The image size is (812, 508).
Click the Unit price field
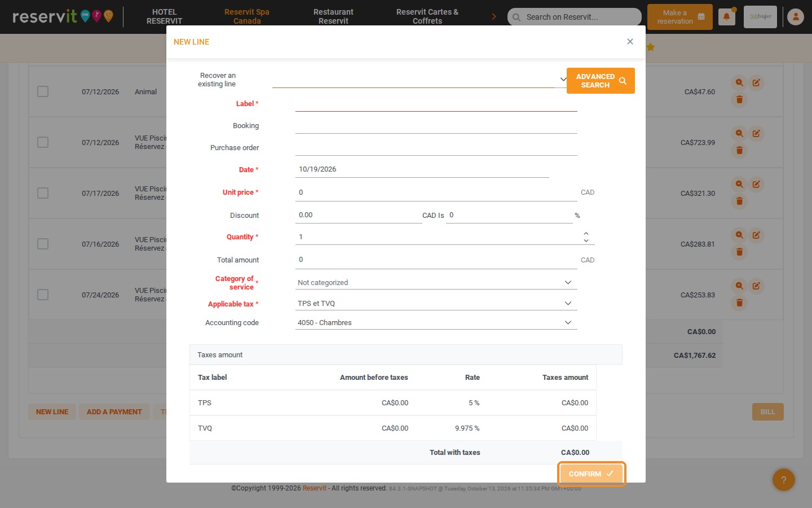(x=436, y=192)
